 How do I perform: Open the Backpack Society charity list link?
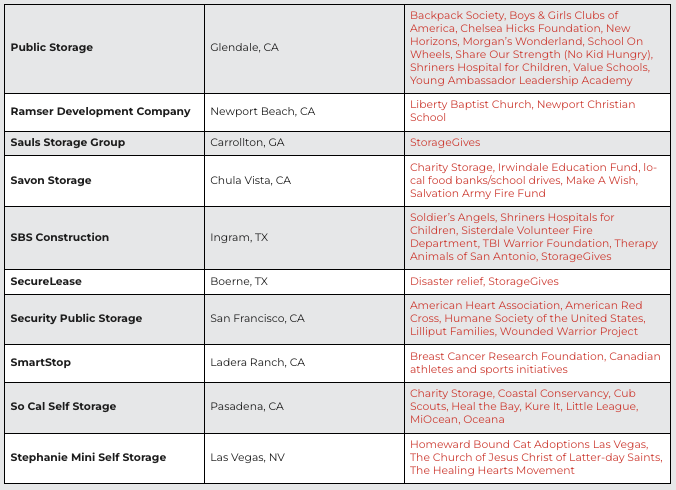click(531, 48)
